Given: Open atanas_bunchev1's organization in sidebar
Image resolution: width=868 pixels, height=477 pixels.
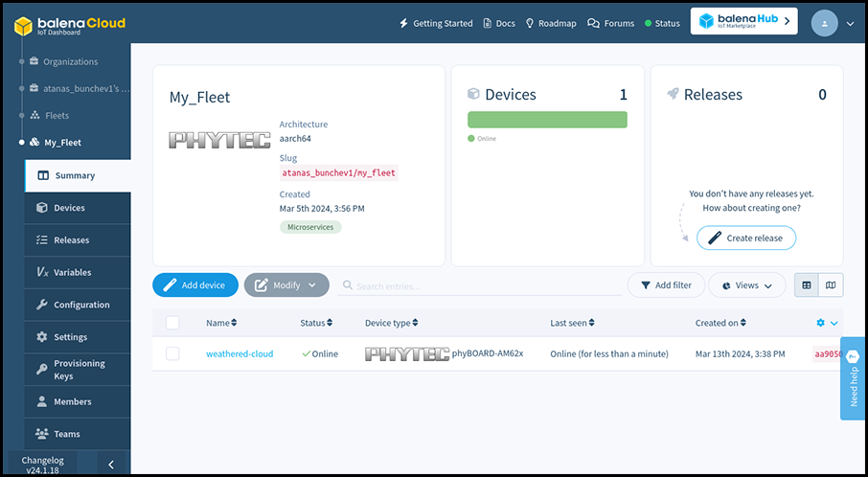Looking at the screenshot, I should click(x=80, y=88).
